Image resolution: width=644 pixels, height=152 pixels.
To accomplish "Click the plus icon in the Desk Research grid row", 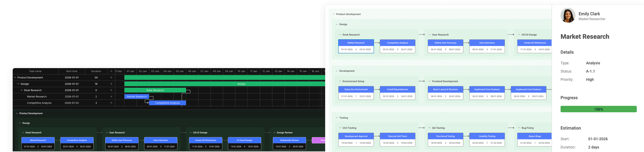I will tap(111, 90).
